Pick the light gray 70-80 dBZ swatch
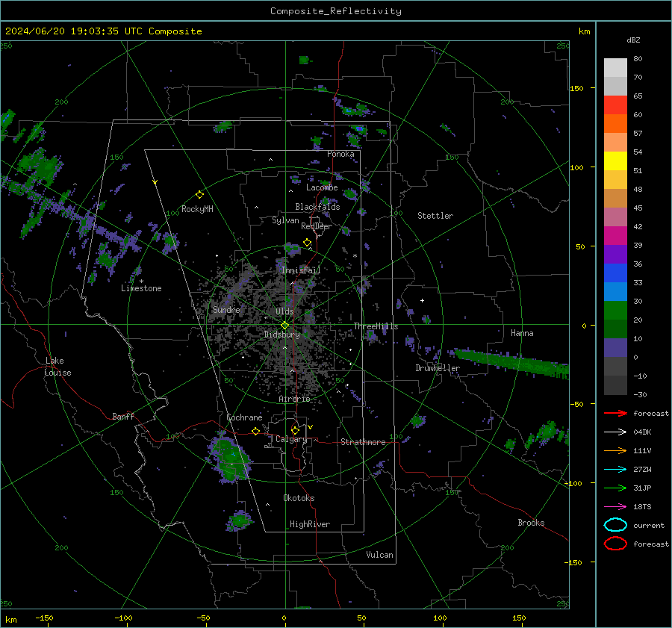The width and height of the screenshot is (672, 628). pos(615,68)
